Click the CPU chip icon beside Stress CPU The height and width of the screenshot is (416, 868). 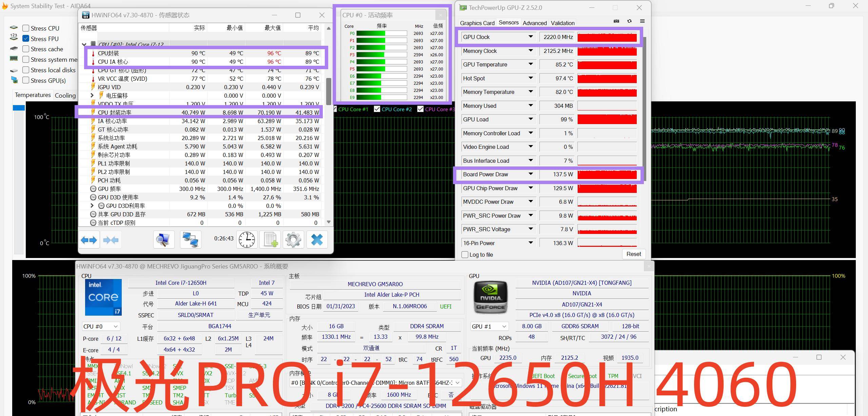click(14, 28)
